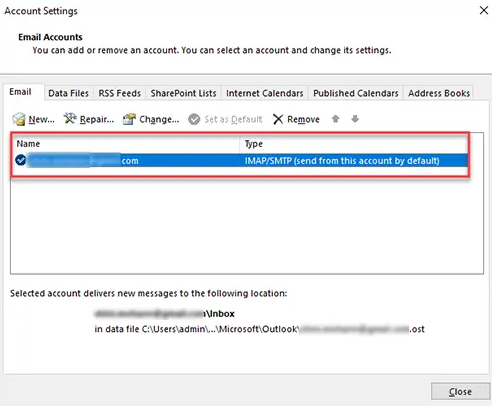
Task: Select the IMAP/SMTP account row
Action: (x=241, y=161)
